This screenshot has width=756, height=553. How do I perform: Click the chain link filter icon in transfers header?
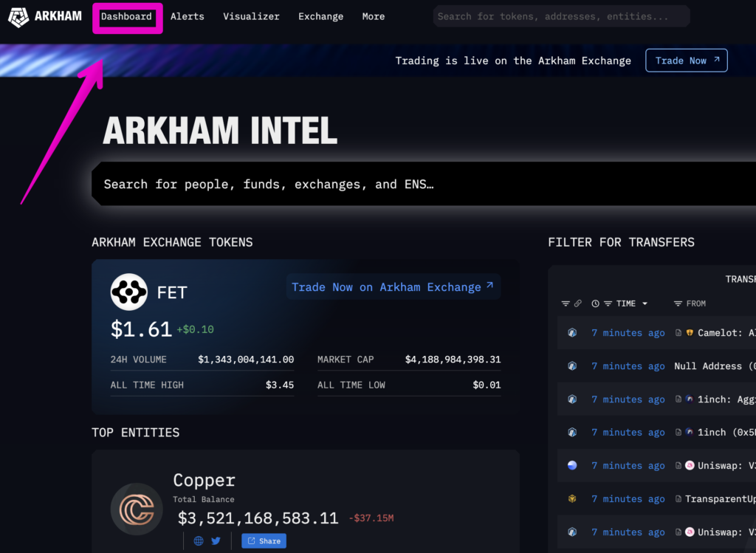pos(578,303)
